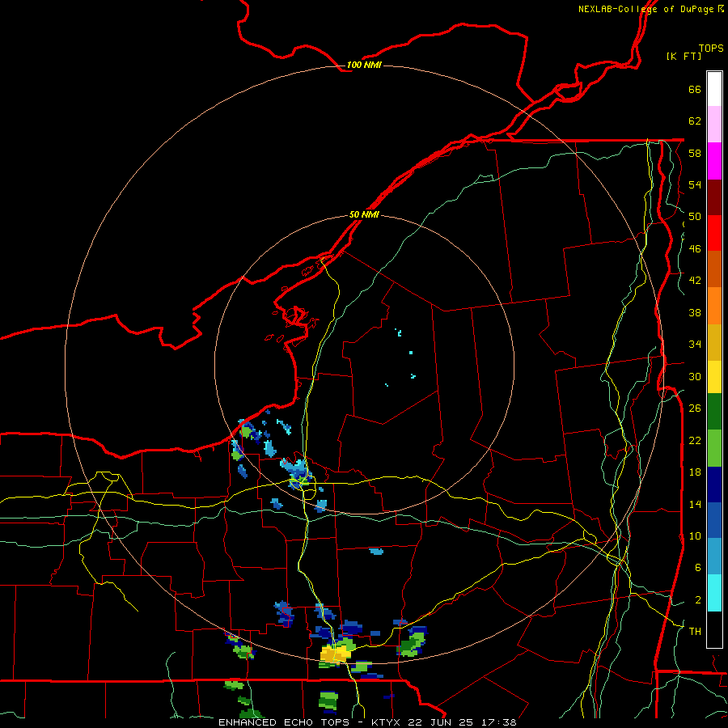Click the '50 NMI' range ring label
The image size is (728, 728).
[x=364, y=214]
